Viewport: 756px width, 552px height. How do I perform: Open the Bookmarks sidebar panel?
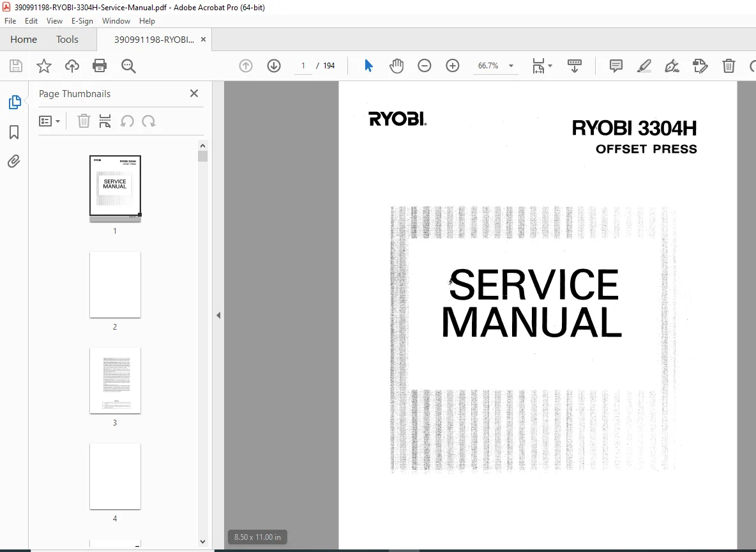pyautogui.click(x=14, y=132)
